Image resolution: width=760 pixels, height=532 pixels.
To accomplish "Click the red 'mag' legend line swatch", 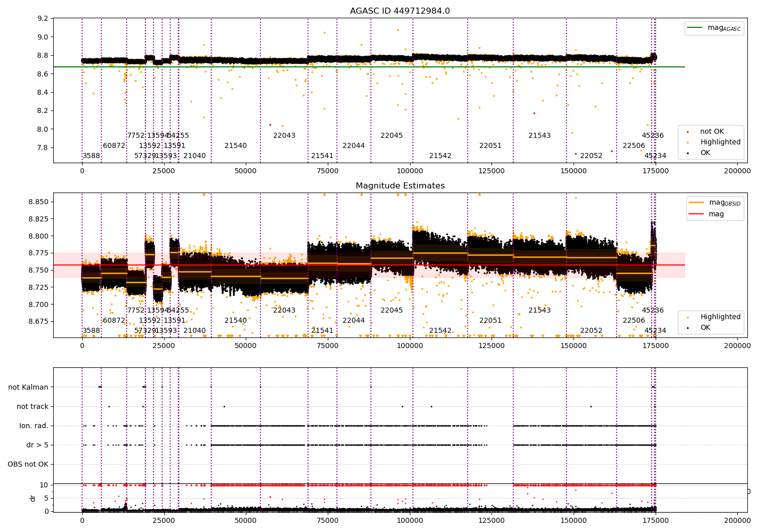I will 697,214.
